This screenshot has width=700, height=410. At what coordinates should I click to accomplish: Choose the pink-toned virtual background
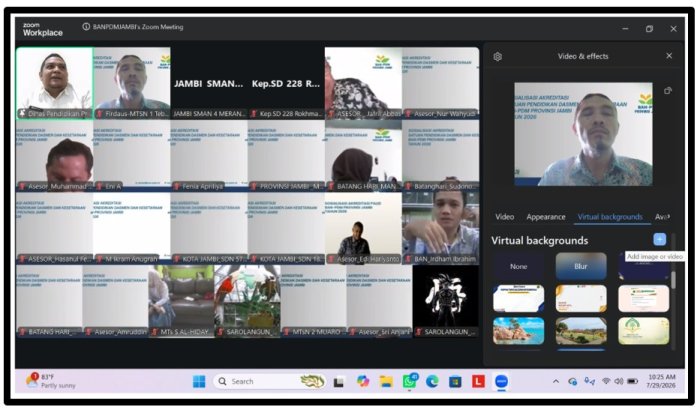(644, 298)
